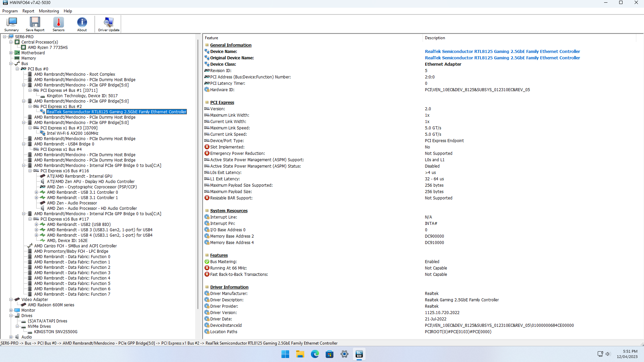
Task: Click Original Device Name RealTek link
Action: click(x=502, y=58)
